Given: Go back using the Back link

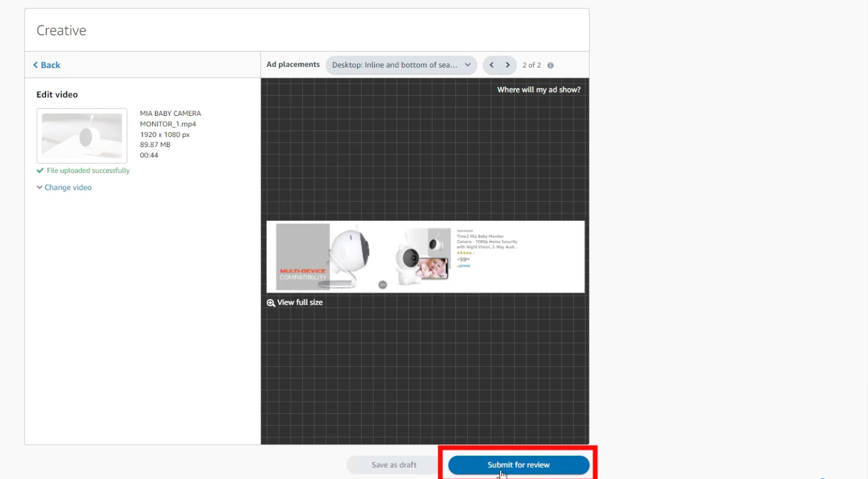Looking at the screenshot, I should coord(47,65).
